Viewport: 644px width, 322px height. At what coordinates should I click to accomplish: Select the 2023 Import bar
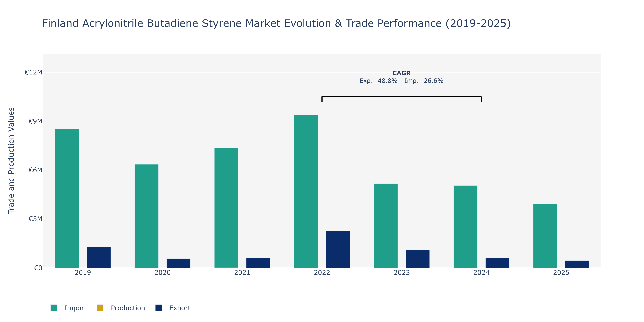coord(386,226)
